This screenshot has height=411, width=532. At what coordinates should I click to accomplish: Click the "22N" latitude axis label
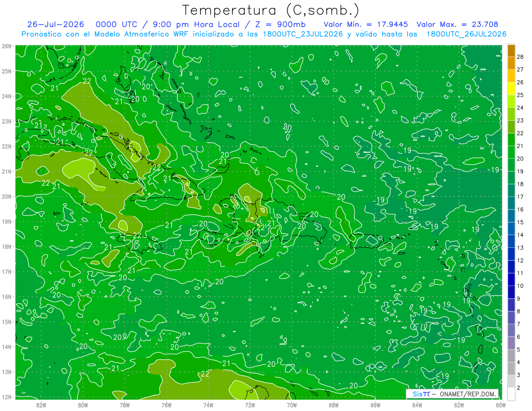coord(7,146)
